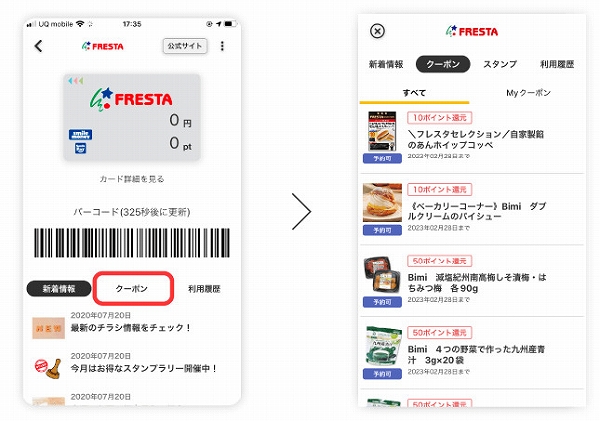The image size is (600, 421).
Task: Tap 予約可 badge on 青汁 coupon
Action: [x=382, y=374]
